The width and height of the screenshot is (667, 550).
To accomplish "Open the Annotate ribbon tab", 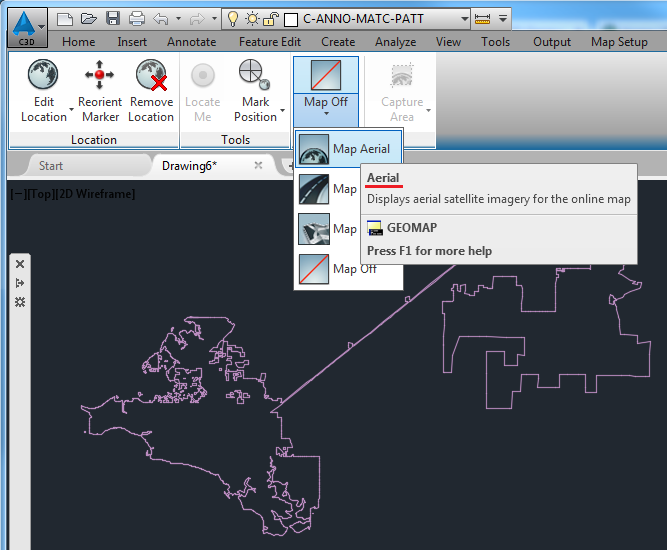I will [x=191, y=42].
